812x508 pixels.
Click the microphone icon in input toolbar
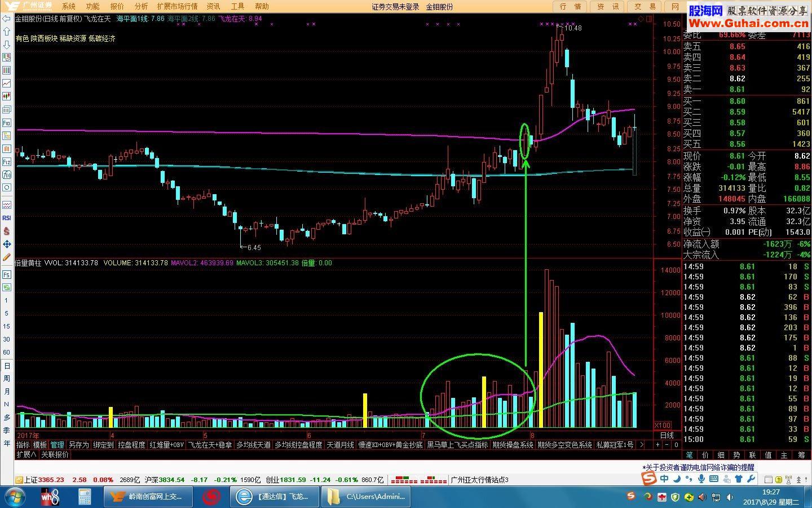coord(701,479)
